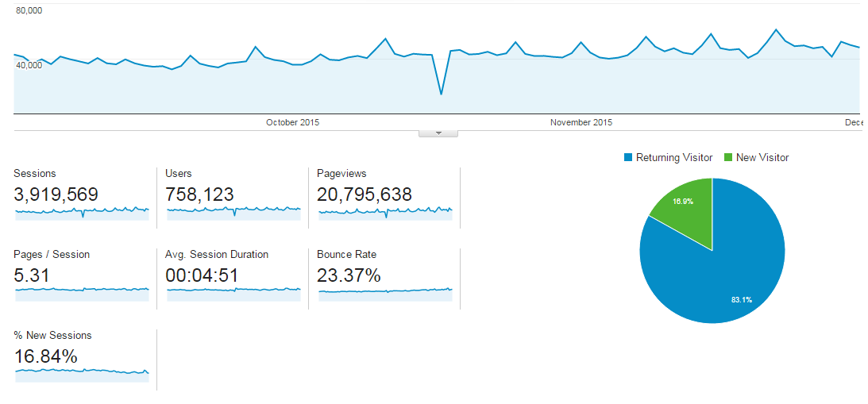Select the Bounce Rate value 23.37%

tap(349, 275)
